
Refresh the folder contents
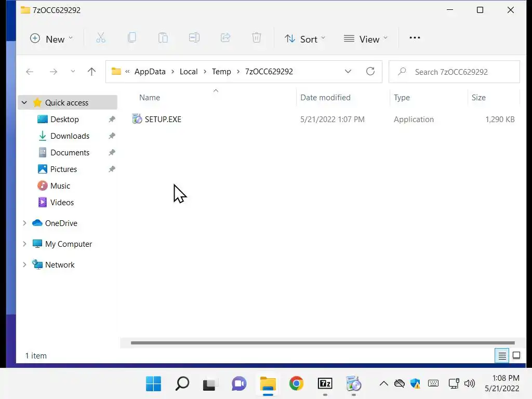pos(370,72)
